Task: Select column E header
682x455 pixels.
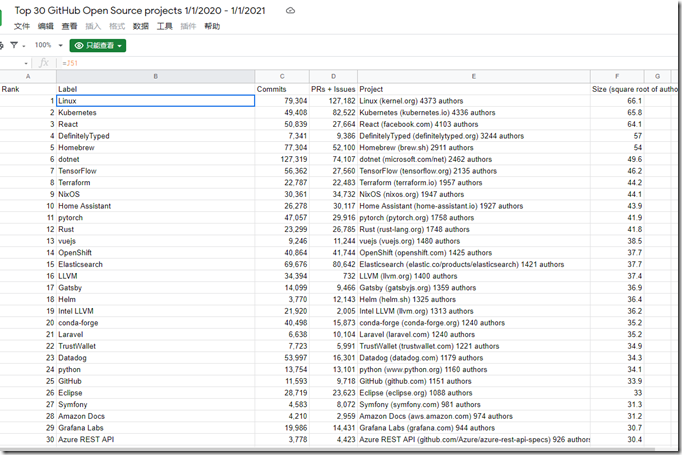Action: 474,76
